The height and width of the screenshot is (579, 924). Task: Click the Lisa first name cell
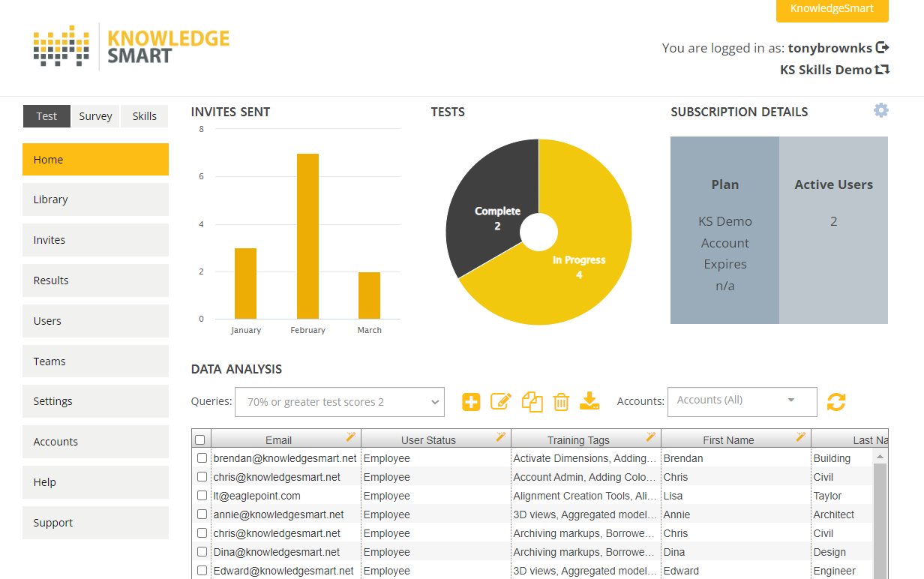point(736,496)
